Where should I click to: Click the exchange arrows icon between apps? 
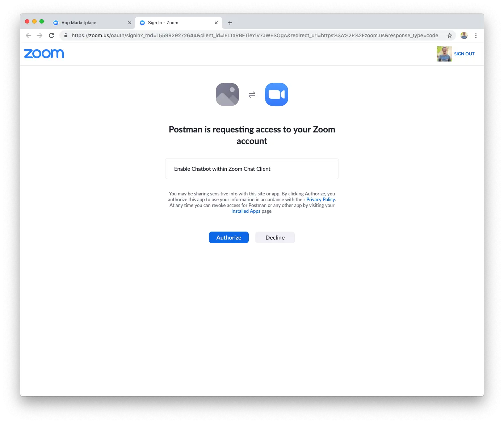(x=252, y=94)
